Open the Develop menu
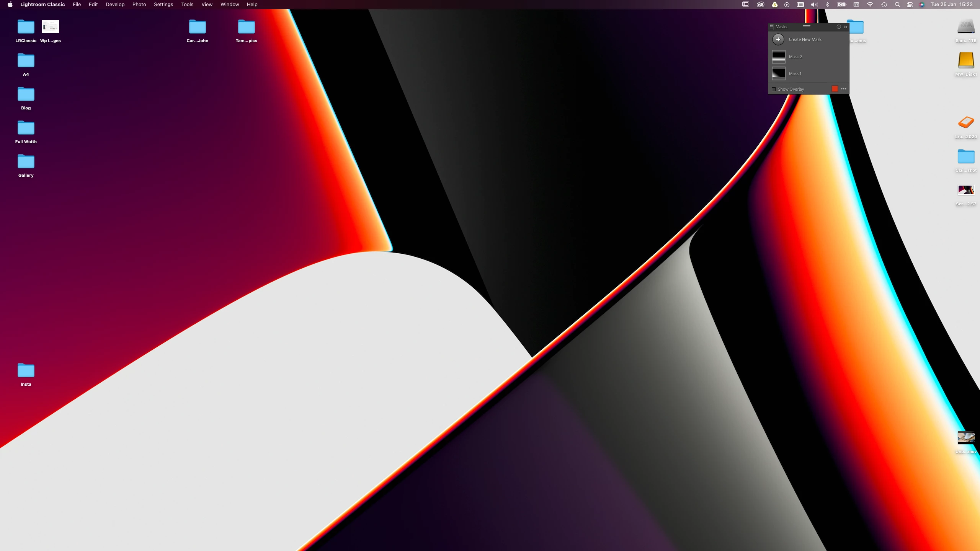The width and height of the screenshot is (980, 551). pyautogui.click(x=115, y=5)
